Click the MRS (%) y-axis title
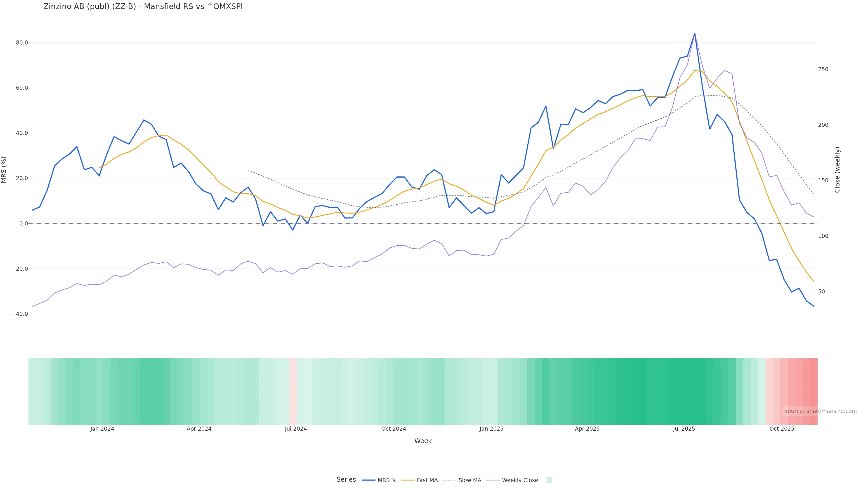 click(4, 170)
